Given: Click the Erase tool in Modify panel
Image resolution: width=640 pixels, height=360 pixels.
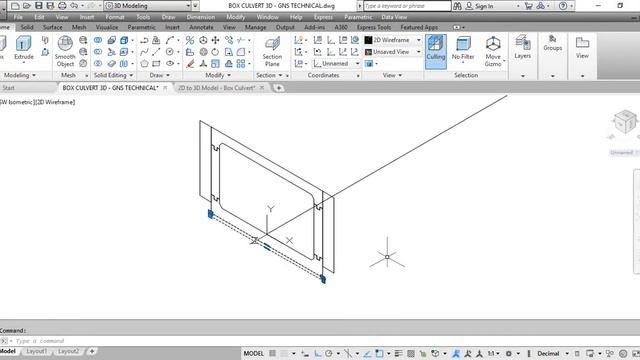Looking at the screenshot, I should [190, 64].
